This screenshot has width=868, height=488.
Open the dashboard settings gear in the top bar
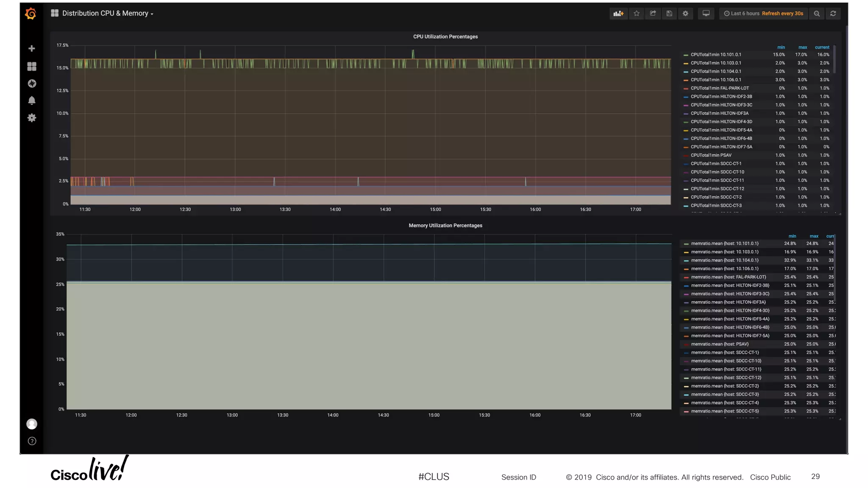pos(685,14)
